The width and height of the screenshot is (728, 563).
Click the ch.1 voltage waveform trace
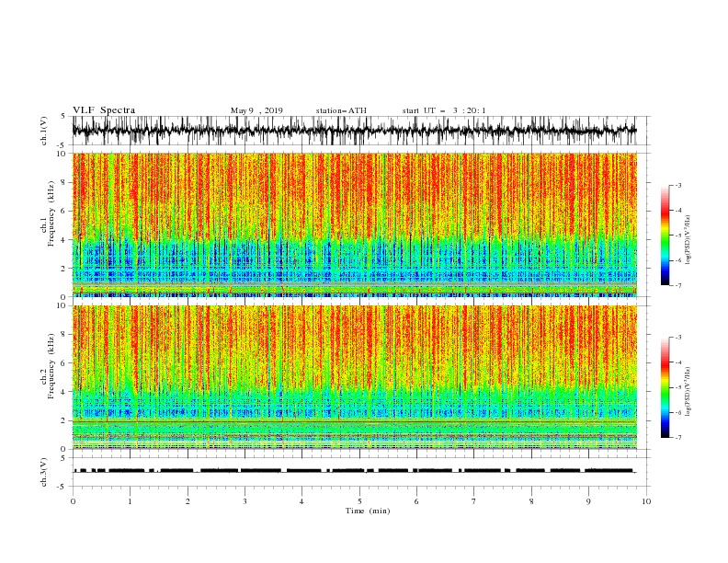point(354,131)
